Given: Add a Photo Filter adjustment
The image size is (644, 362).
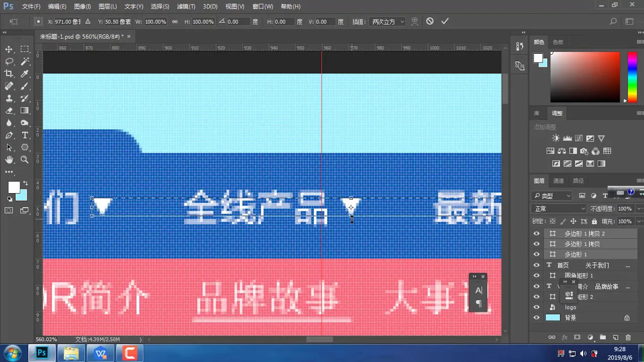Looking at the screenshot, I should pos(584,151).
